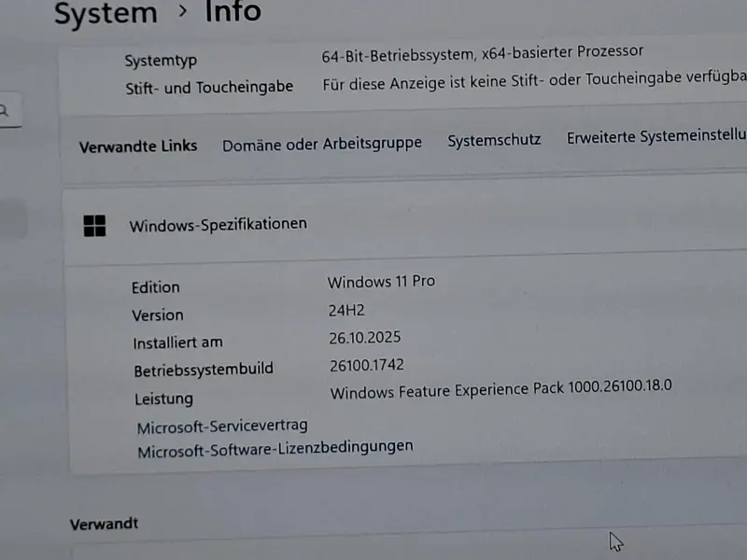The image size is (747, 560).
Task: Click the Leistung label
Action: pyautogui.click(x=164, y=399)
